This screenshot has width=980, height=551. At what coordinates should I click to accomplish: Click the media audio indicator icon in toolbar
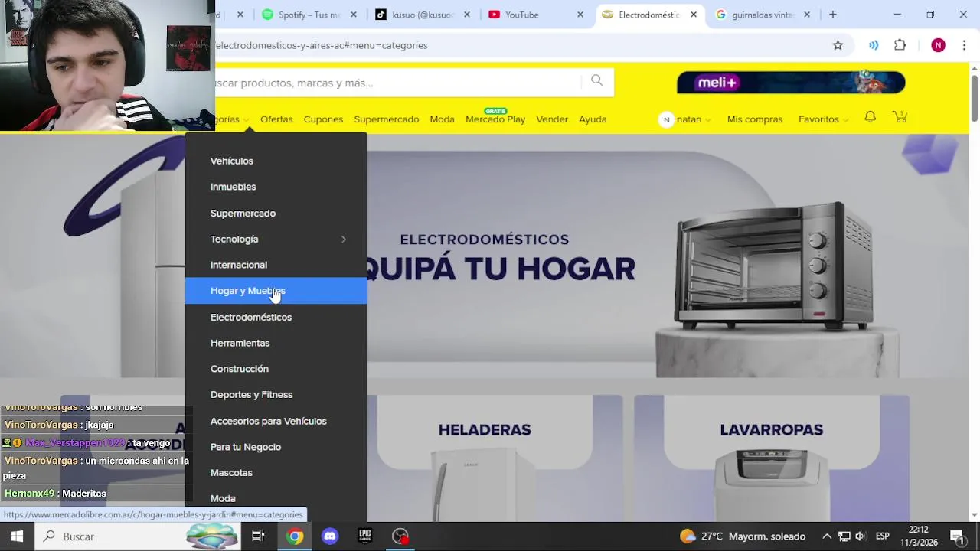tap(873, 45)
